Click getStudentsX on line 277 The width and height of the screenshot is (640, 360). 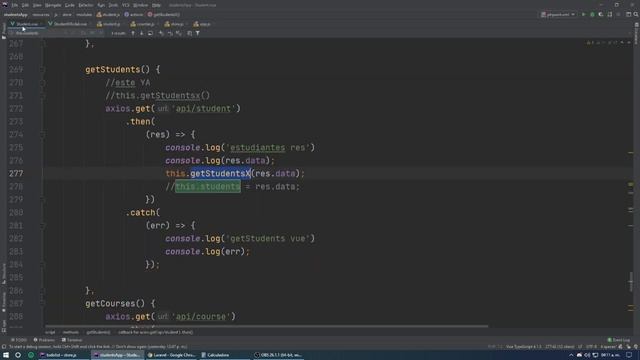tap(220, 174)
